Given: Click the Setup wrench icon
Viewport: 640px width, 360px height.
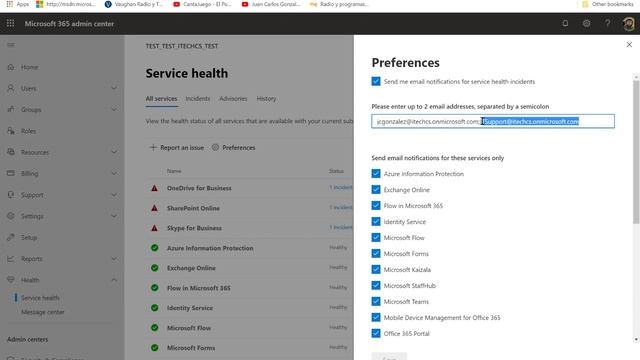Looking at the screenshot, I should 11,237.
